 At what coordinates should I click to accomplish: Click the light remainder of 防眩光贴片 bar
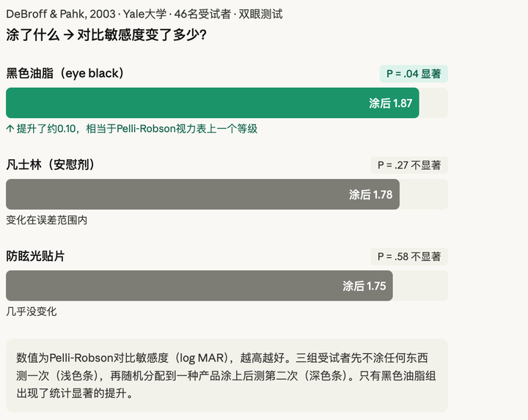pyautogui.click(x=419, y=286)
